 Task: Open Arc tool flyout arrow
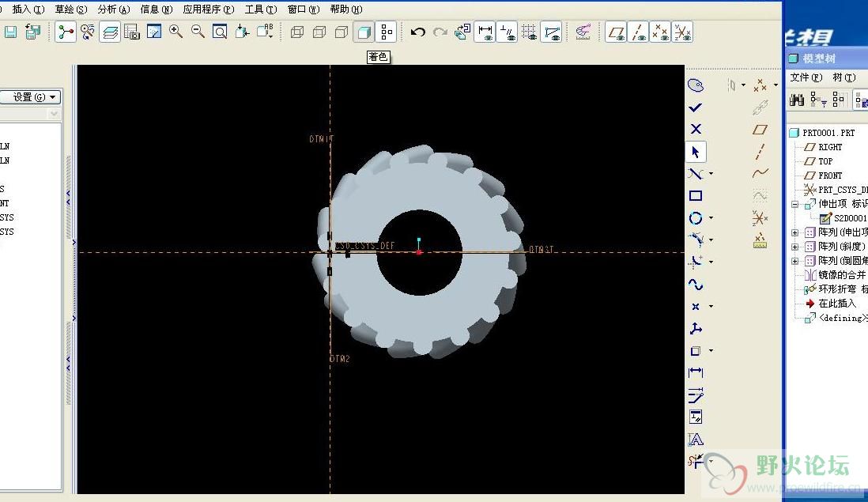click(711, 240)
